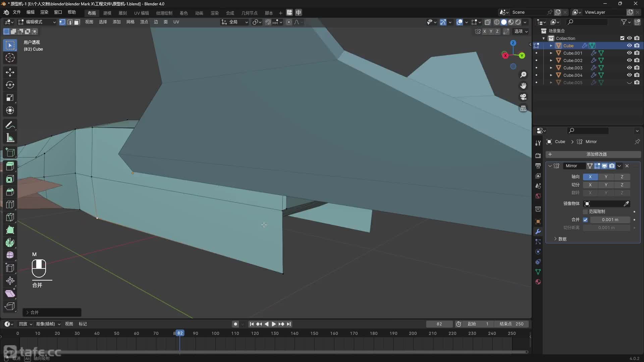Image resolution: width=644 pixels, height=362 pixels.
Task: Uncheck the 合并 merge checkbox
Action: 585,220
